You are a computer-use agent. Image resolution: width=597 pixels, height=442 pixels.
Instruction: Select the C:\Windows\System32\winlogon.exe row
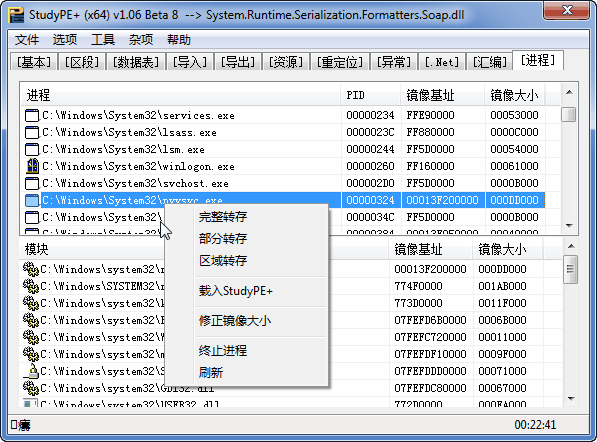[283, 166]
